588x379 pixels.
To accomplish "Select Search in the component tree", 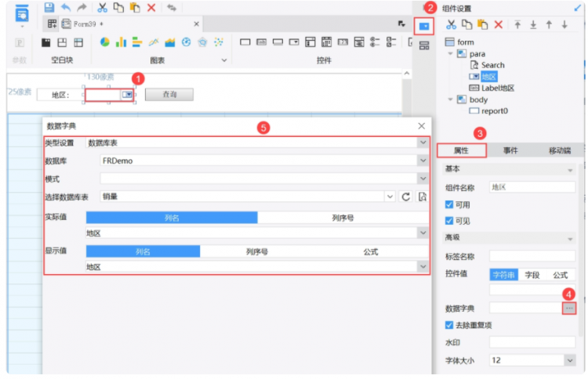I will pyautogui.click(x=493, y=65).
